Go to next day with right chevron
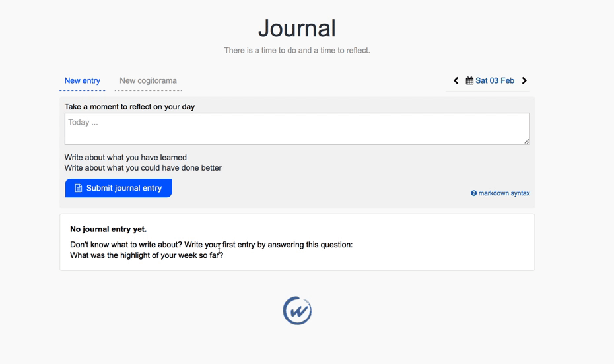Screen dimensions: 614x364 coord(524,81)
